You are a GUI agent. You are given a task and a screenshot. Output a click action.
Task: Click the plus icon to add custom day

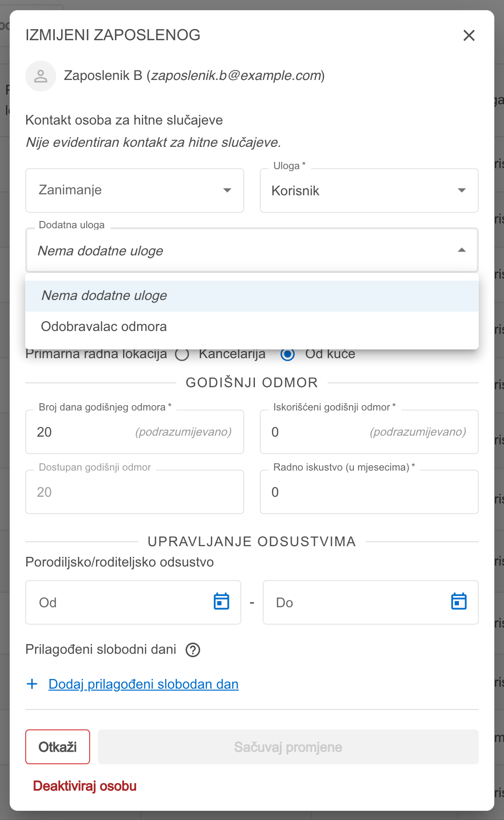pyautogui.click(x=32, y=684)
